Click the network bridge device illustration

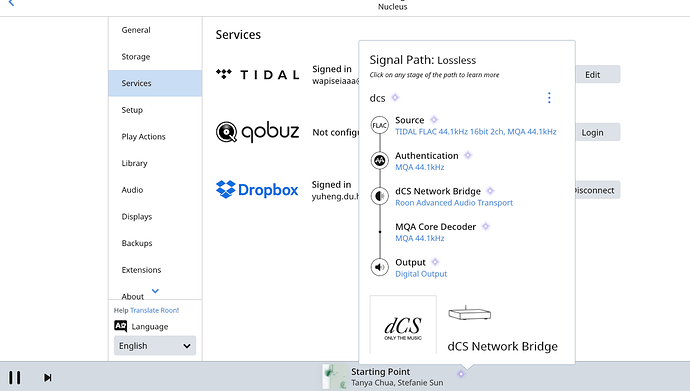click(x=470, y=313)
